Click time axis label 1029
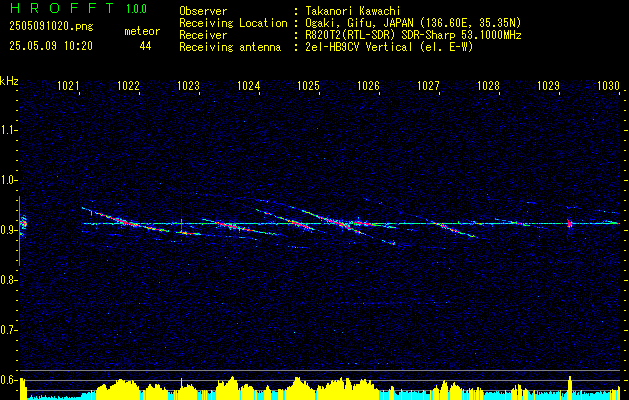This screenshot has width=629, height=400. pyautogui.click(x=548, y=86)
